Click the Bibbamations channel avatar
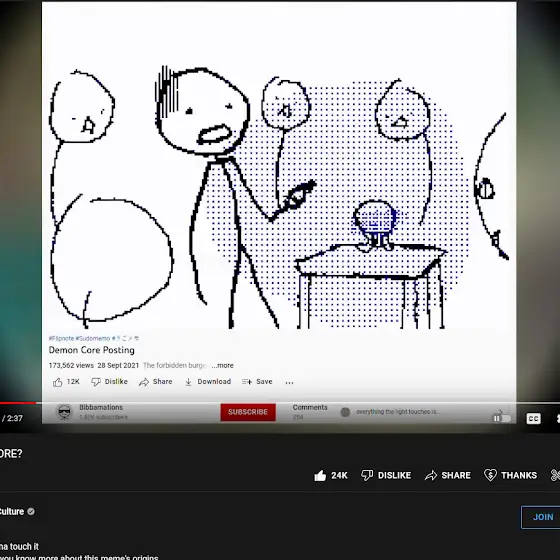 pyautogui.click(x=65, y=412)
